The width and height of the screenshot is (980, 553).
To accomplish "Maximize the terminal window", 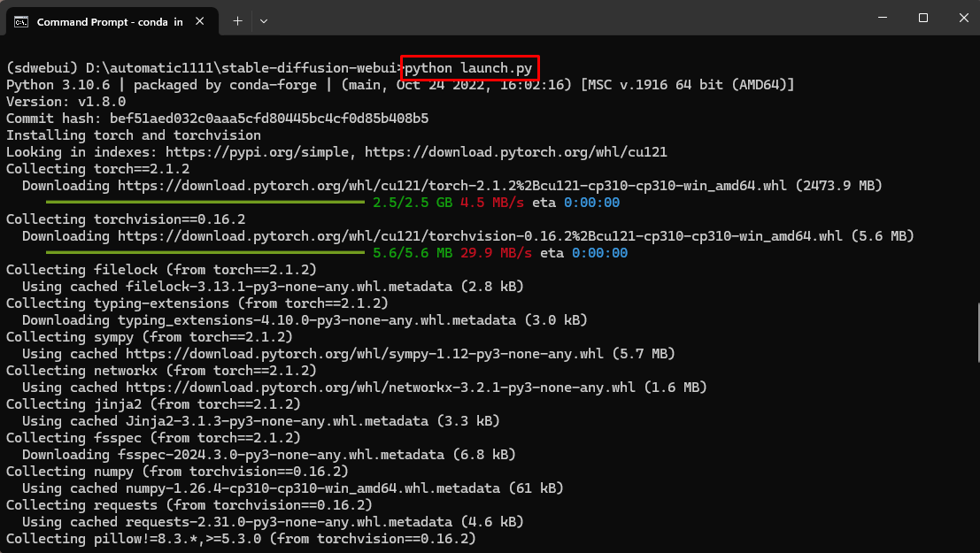I will coord(923,18).
